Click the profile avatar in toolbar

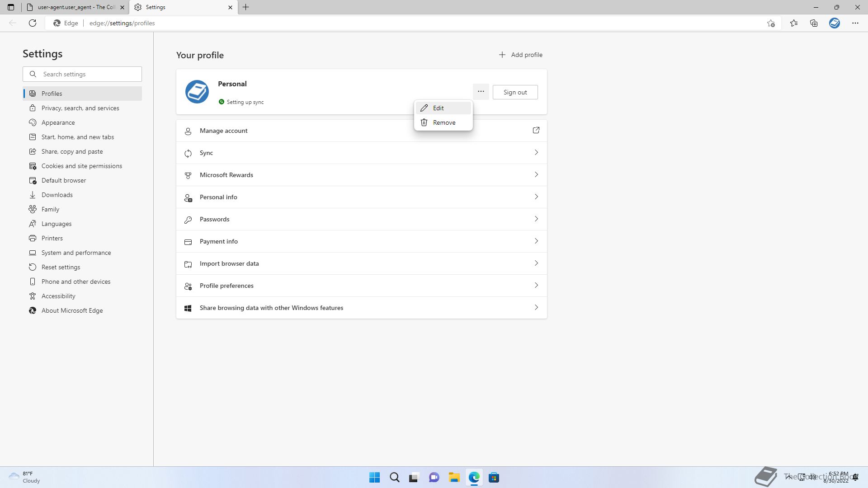(835, 23)
